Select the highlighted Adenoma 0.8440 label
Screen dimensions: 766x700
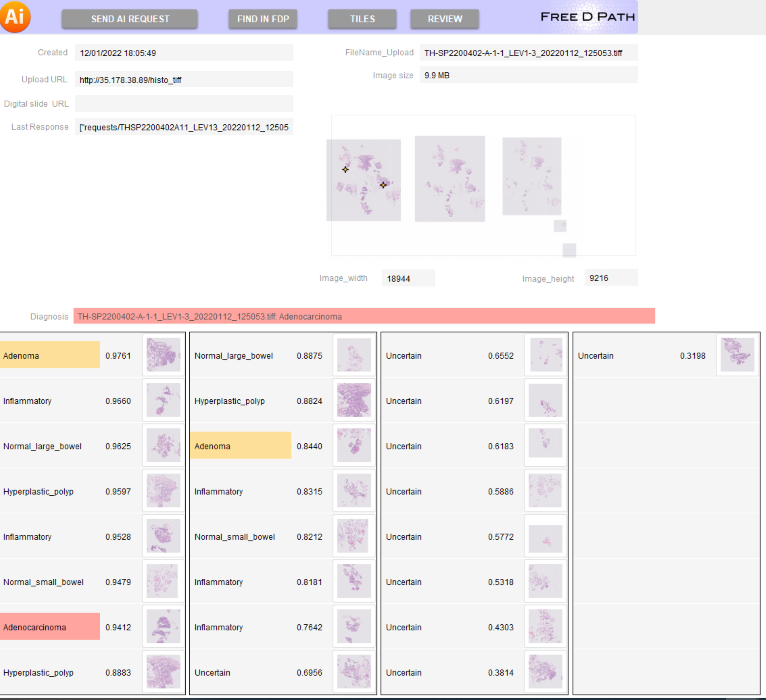pyautogui.click(x=240, y=446)
